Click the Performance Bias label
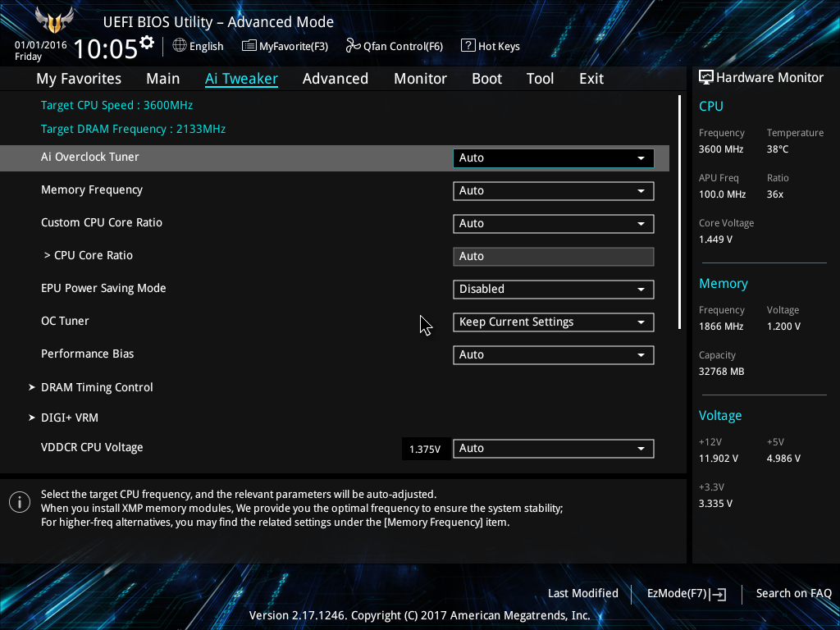The height and width of the screenshot is (630, 840). 87,354
